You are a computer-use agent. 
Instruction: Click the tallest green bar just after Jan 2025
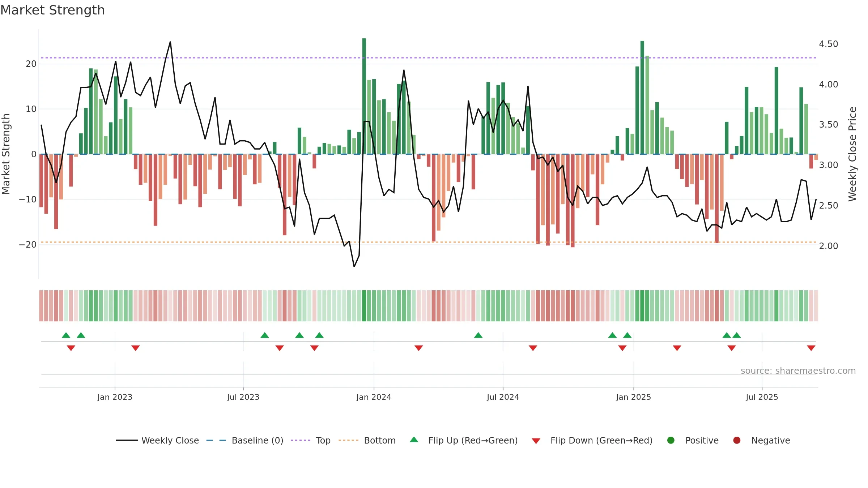pos(642,98)
